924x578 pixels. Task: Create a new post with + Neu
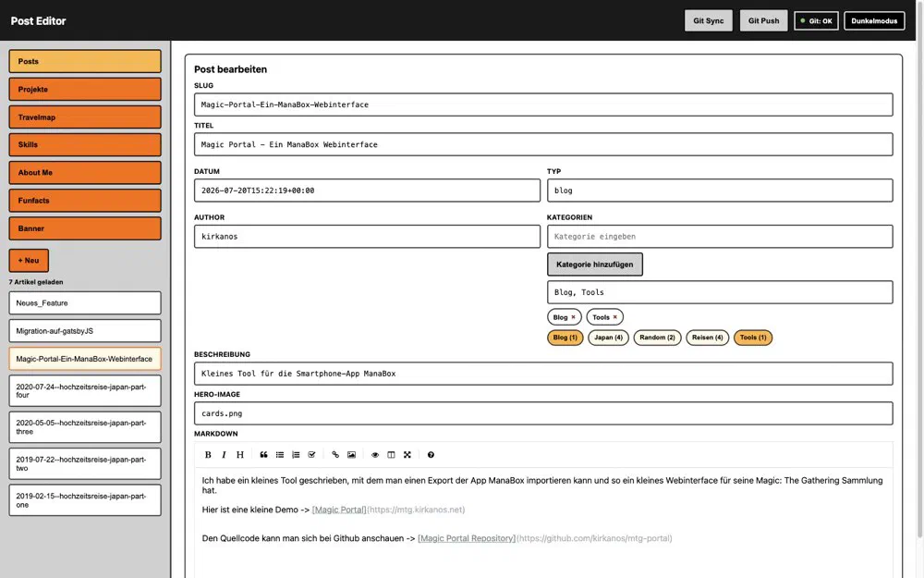(x=29, y=260)
